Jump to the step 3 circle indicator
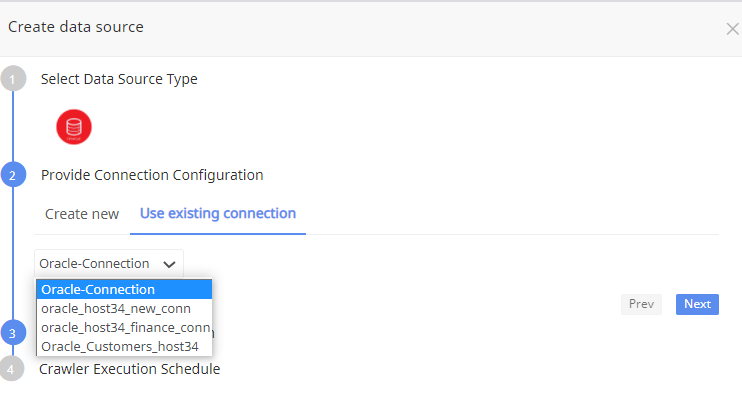 tap(13, 333)
